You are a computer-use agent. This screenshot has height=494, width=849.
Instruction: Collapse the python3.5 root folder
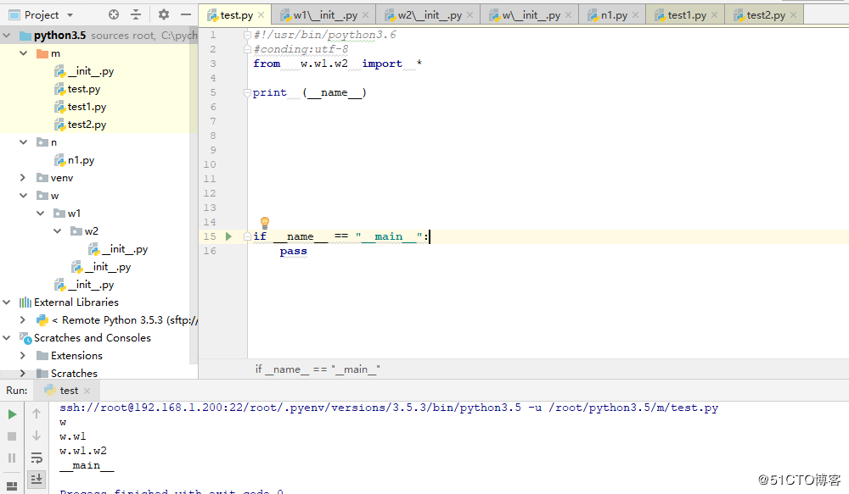6,36
